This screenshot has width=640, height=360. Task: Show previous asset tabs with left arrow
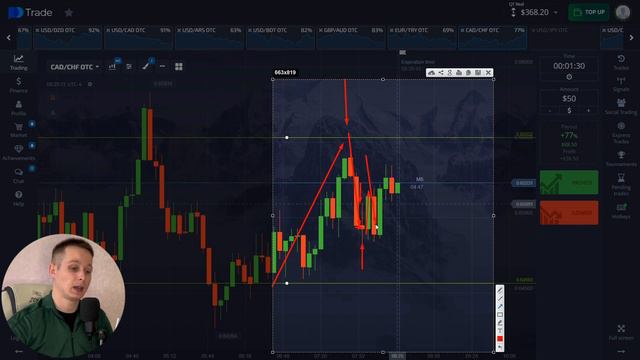[9, 38]
